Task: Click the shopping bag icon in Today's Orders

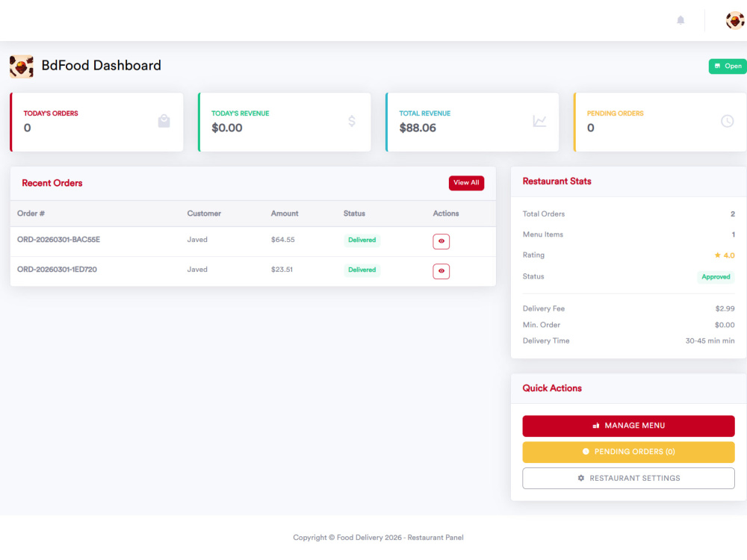Action: click(164, 121)
